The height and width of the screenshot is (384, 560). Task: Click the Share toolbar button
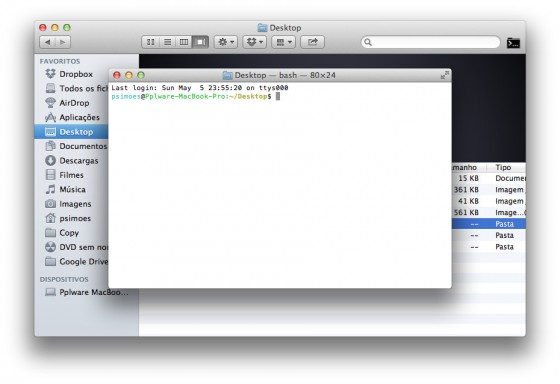[x=312, y=42]
